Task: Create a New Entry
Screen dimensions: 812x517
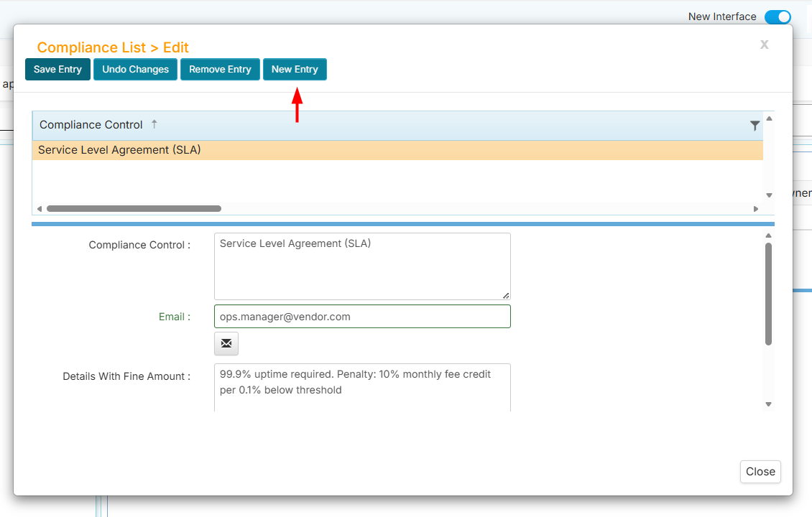Action: tap(295, 70)
